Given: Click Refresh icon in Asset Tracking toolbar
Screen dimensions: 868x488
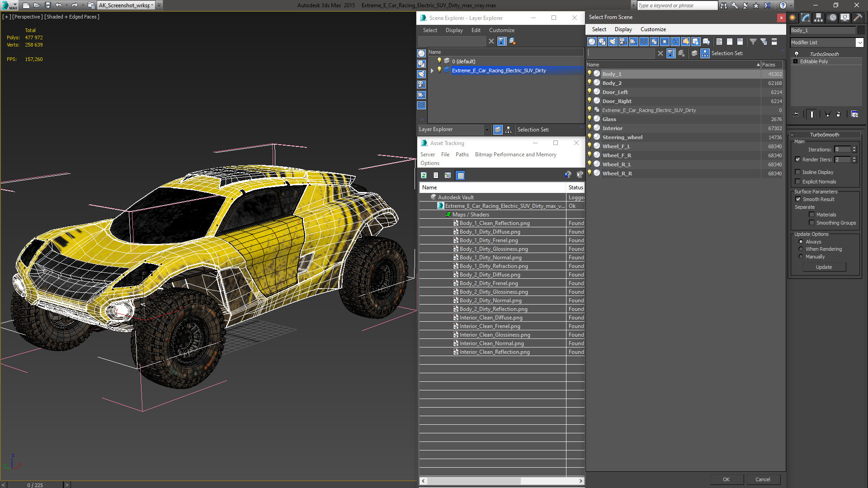Looking at the screenshot, I should pyautogui.click(x=424, y=175).
